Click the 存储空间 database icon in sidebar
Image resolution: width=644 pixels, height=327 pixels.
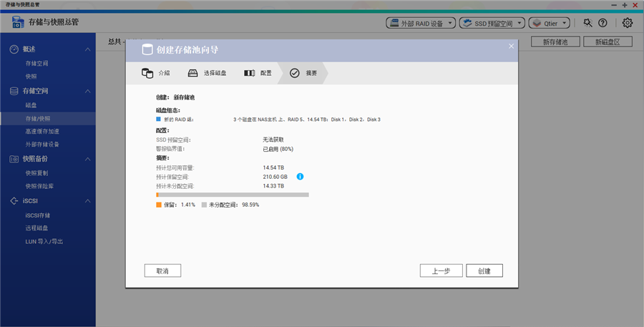coord(14,91)
